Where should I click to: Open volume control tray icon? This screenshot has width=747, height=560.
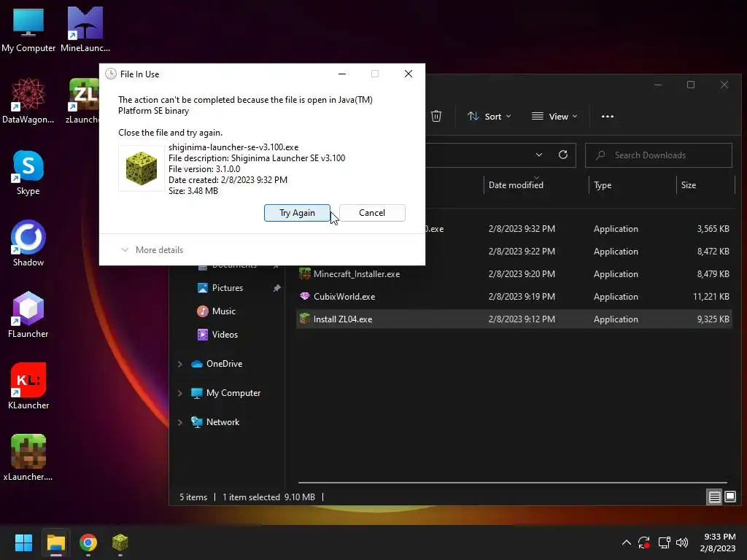pyautogui.click(x=682, y=542)
